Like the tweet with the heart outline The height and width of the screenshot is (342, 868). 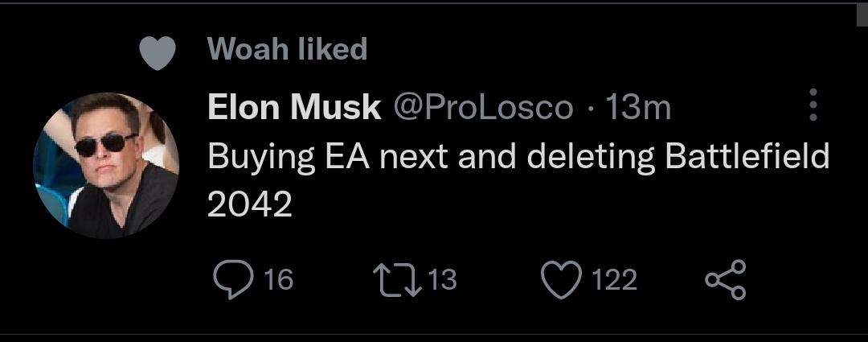pos(561,279)
